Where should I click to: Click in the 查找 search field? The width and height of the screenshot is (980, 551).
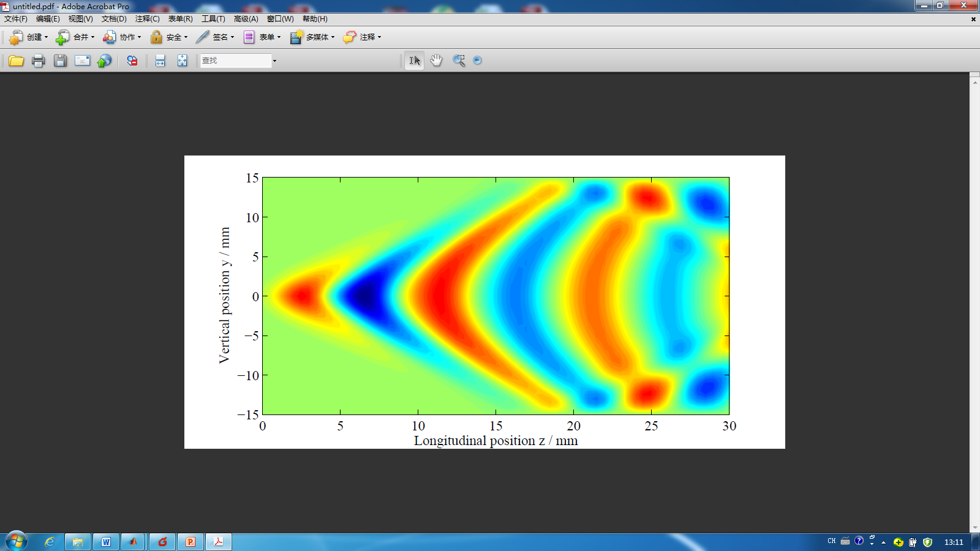pos(236,61)
